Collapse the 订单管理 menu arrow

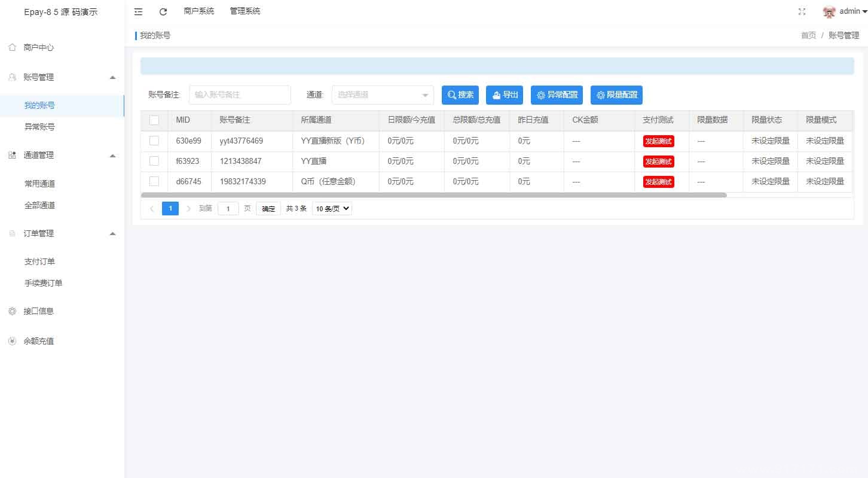coord(112,233)
